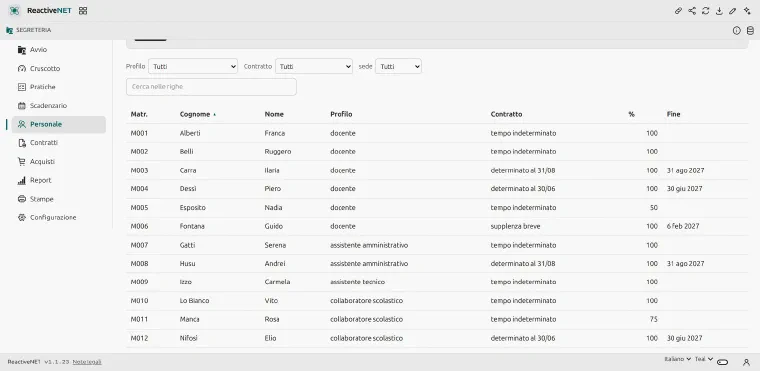Screen dimensions: 760x371
Task: Click the Cruscotto gauge icon
Action: tap(21, 68)
